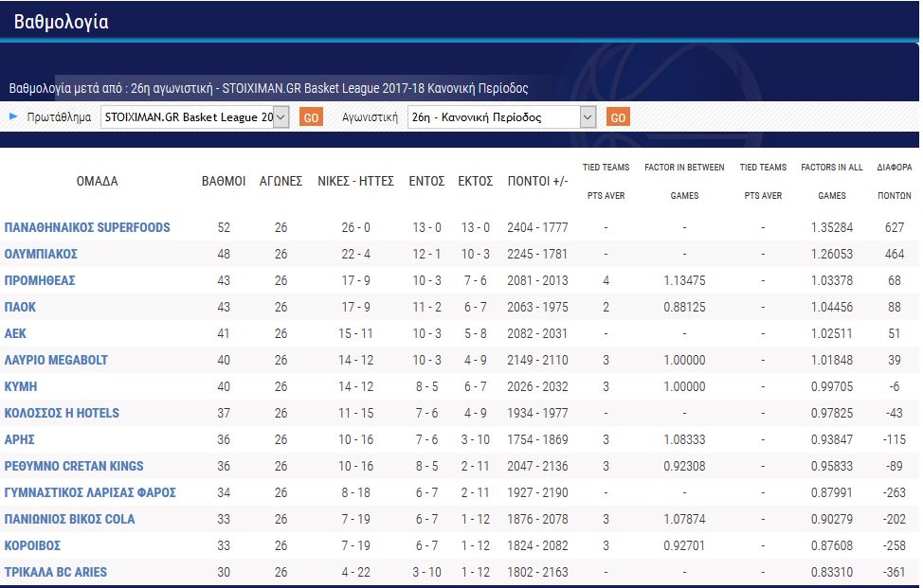
Task: Select ΚΥΜΗ in the standings
Action: (21, 386)
